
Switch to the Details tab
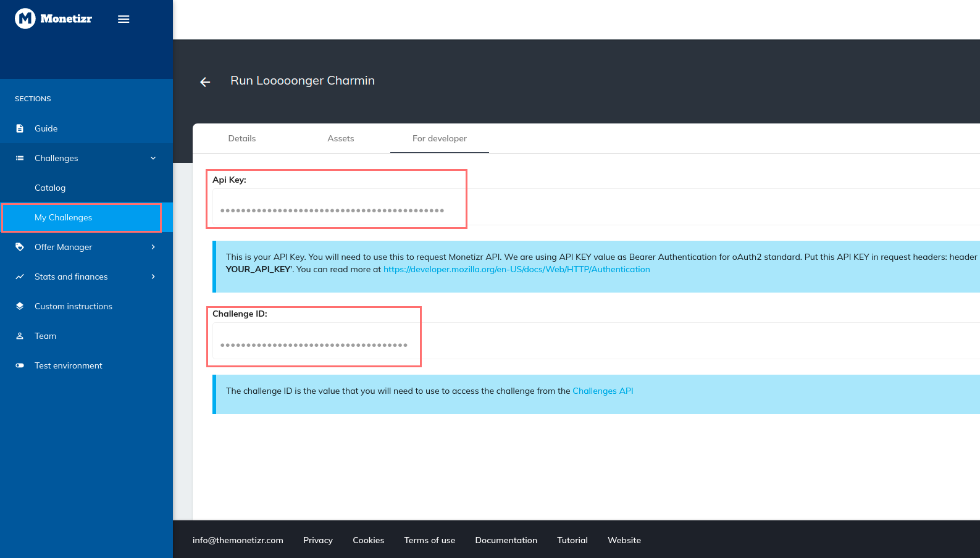pos(242,138)
